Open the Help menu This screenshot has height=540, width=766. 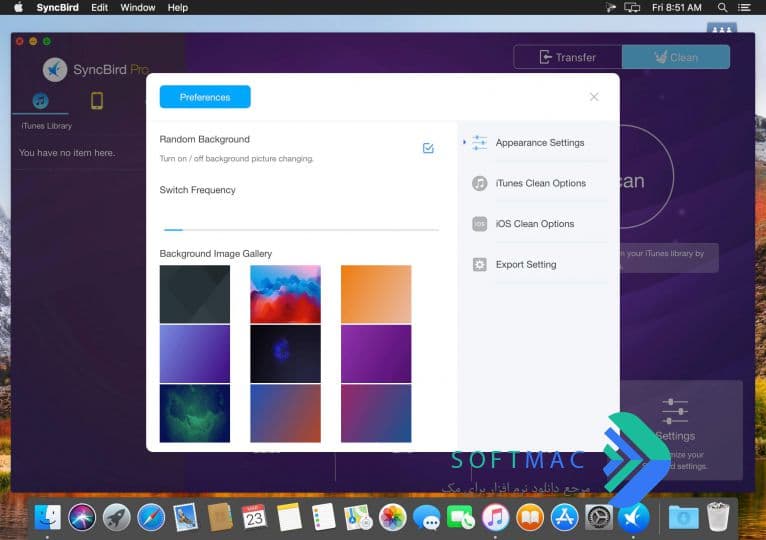(x=177, y=7)
